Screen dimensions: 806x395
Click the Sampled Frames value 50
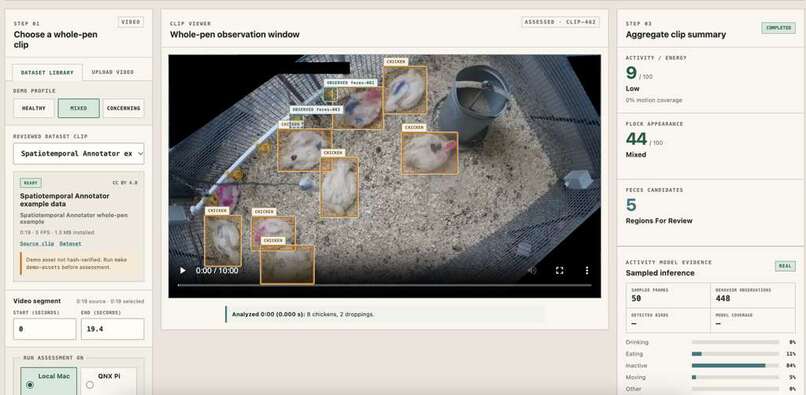pos(635,299)
